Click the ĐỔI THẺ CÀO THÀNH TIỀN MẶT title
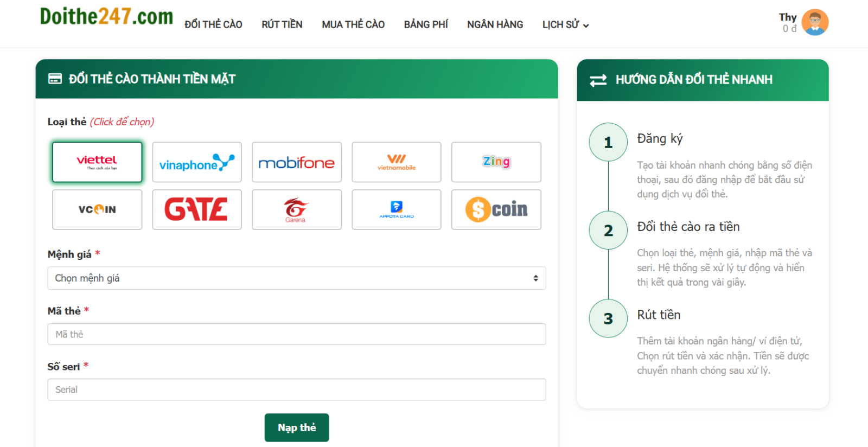Screen dimensions: 868x447 click(152, 79)
